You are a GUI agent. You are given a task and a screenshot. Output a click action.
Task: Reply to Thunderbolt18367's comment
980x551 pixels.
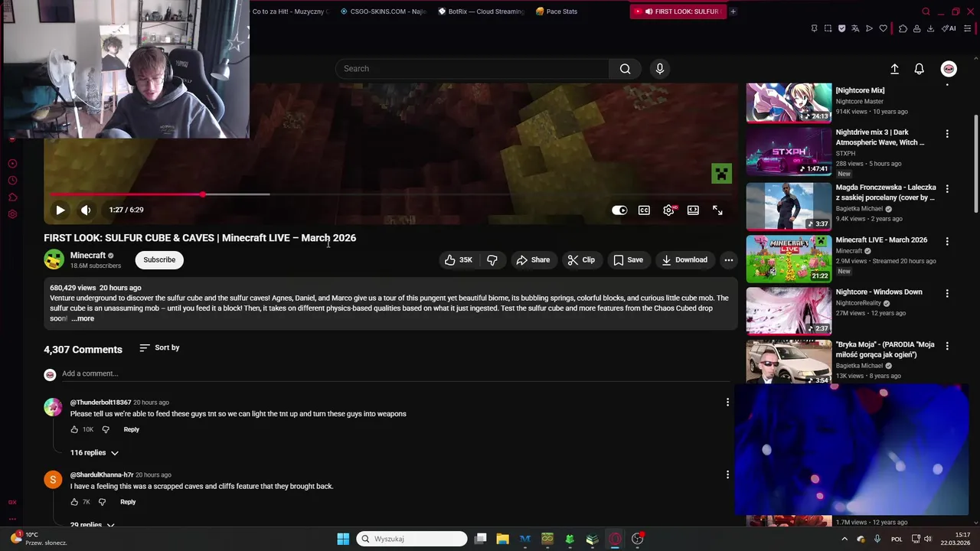(x=132, y=429)
